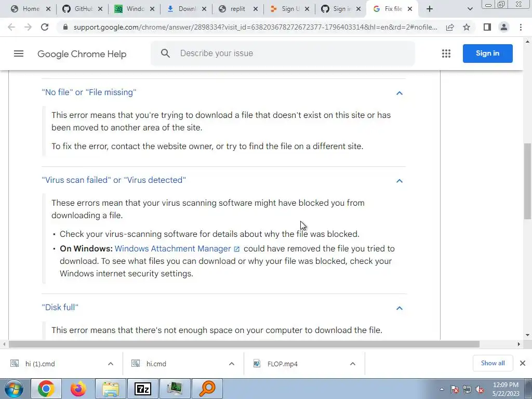This screenshot has width=532, height=399.
Task: Click the Show all downloads button
Action: point(493,363)
